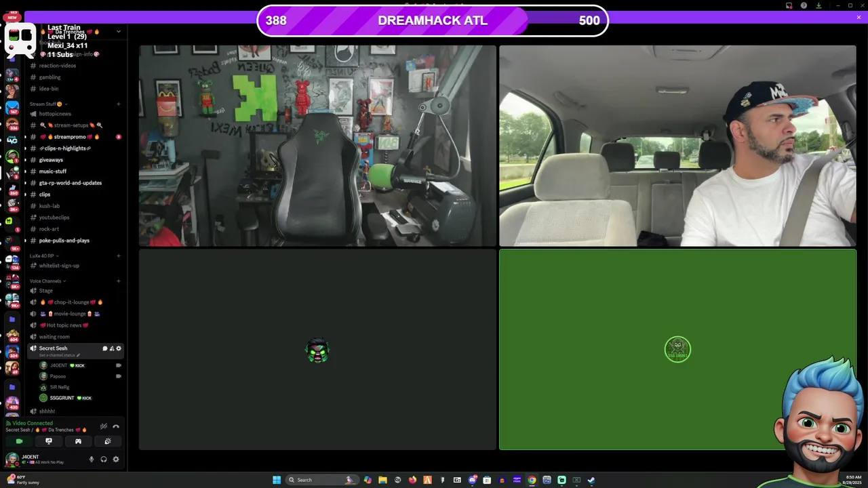The height and width of the screenshot is (488, 868).
Task: Open File Explorer from the taskbar
Action: [382, 480]
